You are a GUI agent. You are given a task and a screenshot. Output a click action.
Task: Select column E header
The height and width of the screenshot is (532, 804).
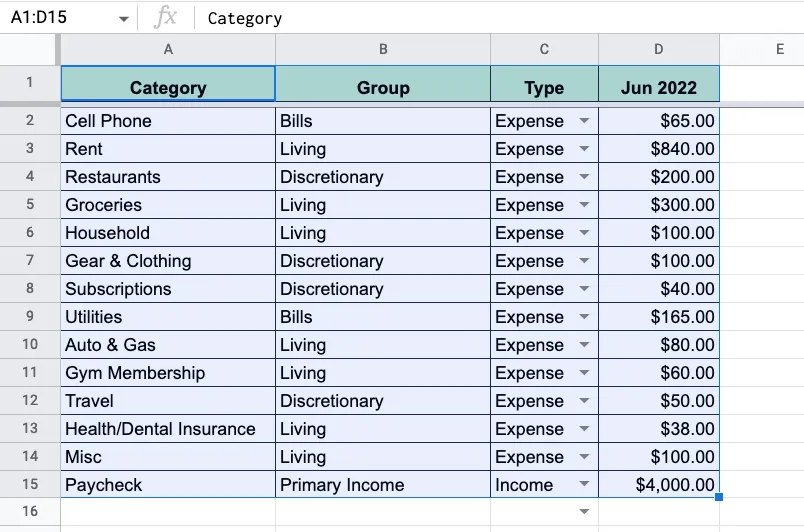tap(762, 49)
